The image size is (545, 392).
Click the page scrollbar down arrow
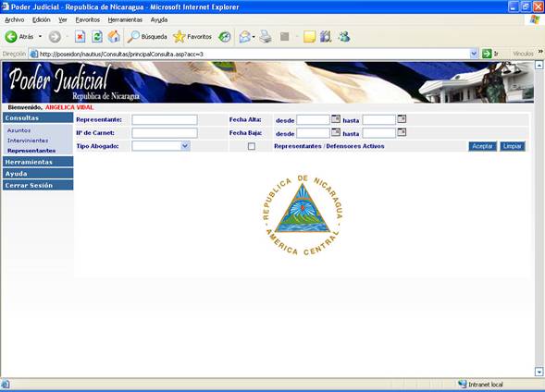539,372
